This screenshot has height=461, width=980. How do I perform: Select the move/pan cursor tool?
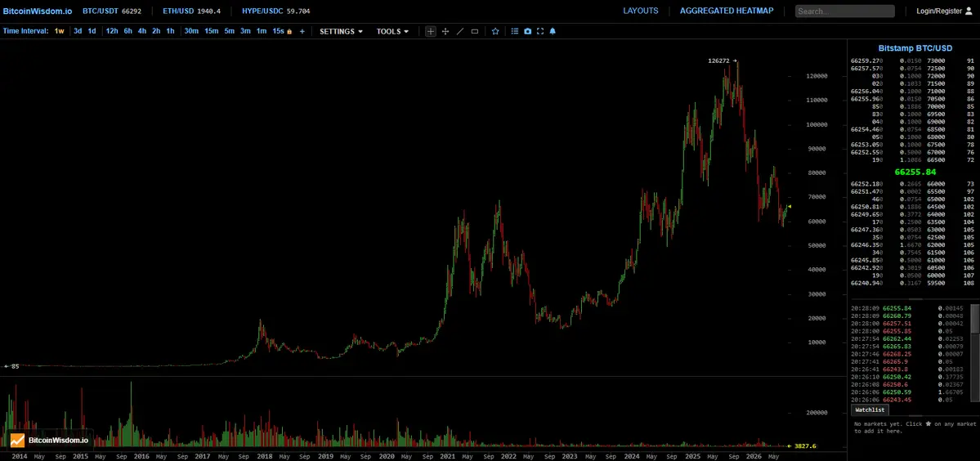coord(445,31)
